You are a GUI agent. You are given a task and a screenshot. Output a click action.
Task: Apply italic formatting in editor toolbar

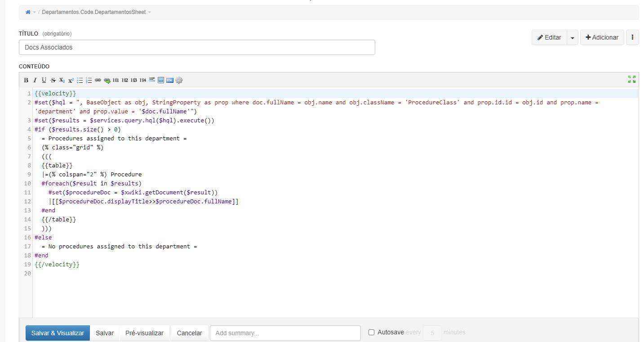tap(35, 80)
